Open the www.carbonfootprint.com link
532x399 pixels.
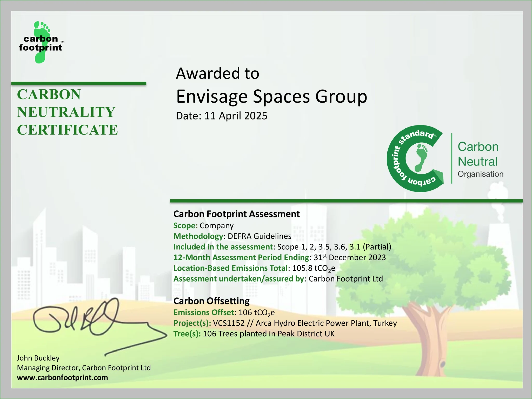62,377
